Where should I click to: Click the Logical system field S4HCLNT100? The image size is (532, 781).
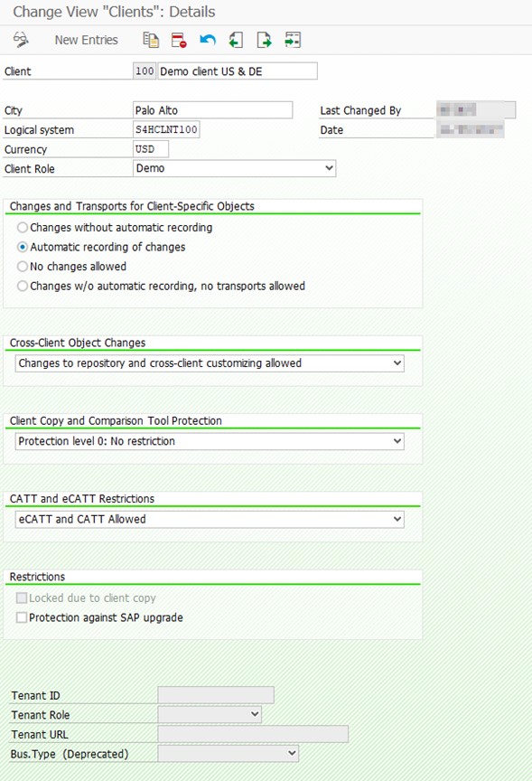click(166, 129)
